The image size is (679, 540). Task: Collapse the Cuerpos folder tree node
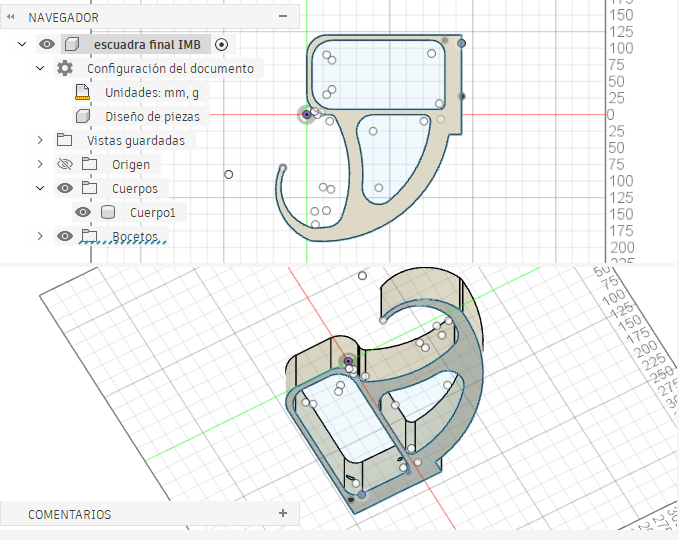pos(40,188)
